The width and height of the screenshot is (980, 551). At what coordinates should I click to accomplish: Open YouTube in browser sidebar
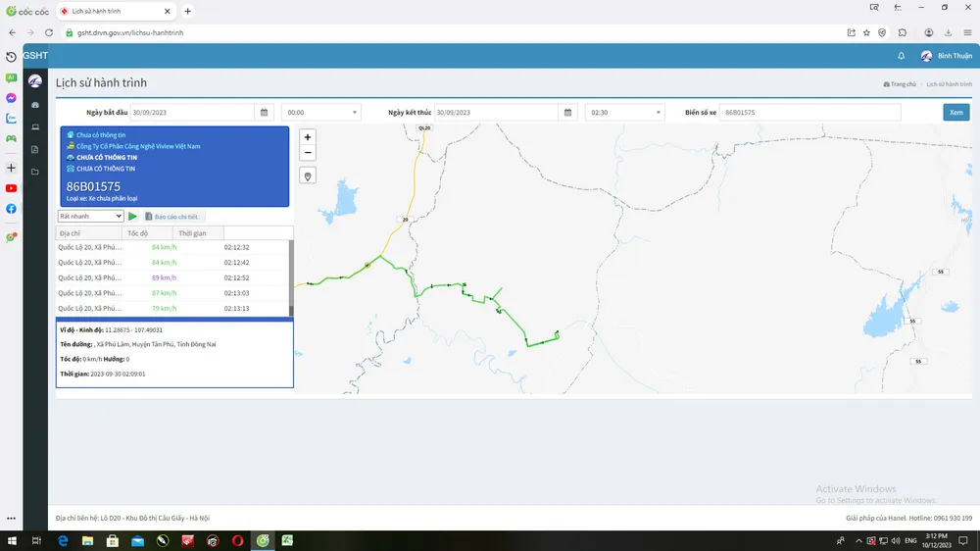coord(11,188)
